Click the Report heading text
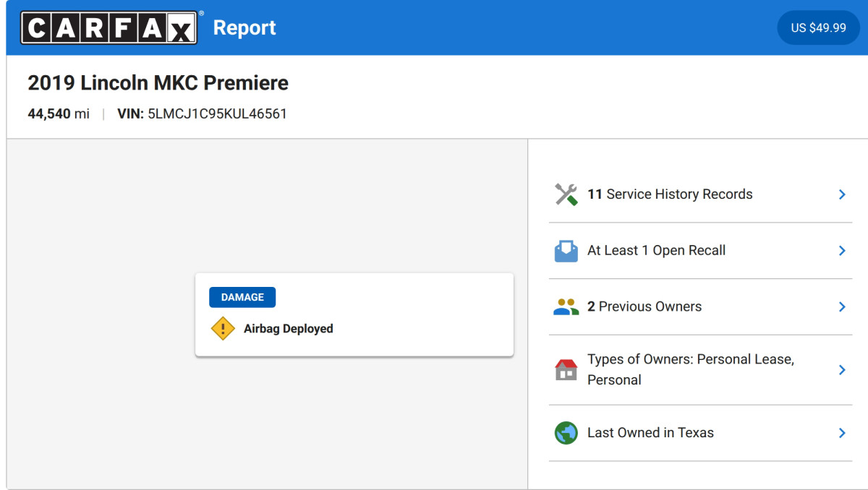The height and width of the screenshot is (490, 868). pyautogui.click(x=244, y=28)
